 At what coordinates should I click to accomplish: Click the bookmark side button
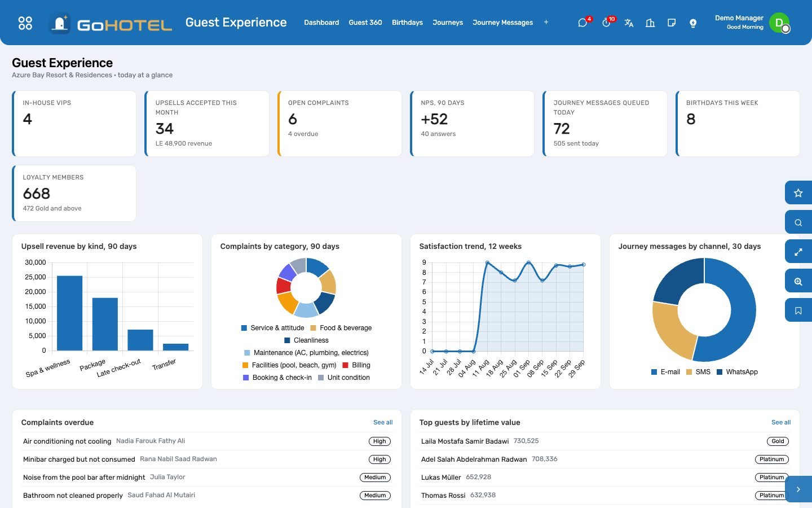[798, 310]
